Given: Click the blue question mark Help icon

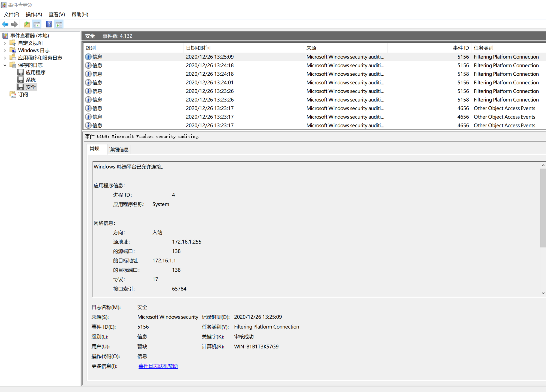Looking at the screenshot, I should click(x=49, y=24).
